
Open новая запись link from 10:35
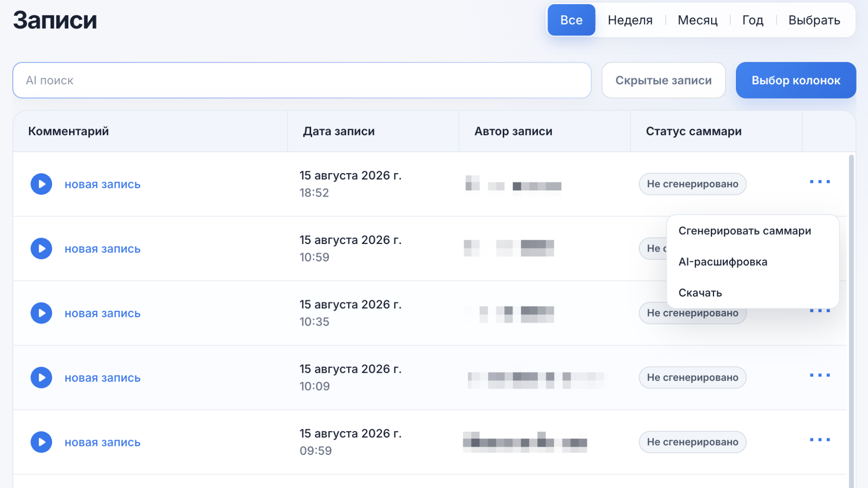pyautogui.click(x=103, y=313)
